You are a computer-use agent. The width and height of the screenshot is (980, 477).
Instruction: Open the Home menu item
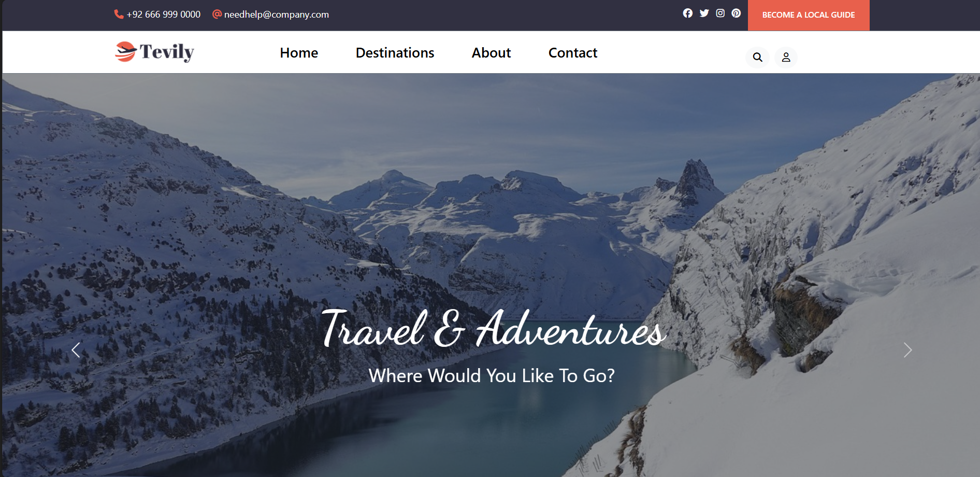point(299,53)
